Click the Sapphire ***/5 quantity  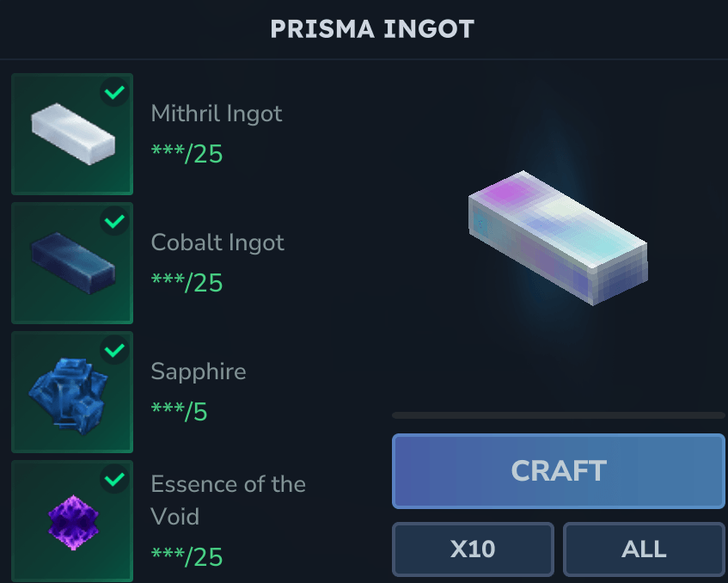[180, 412]
